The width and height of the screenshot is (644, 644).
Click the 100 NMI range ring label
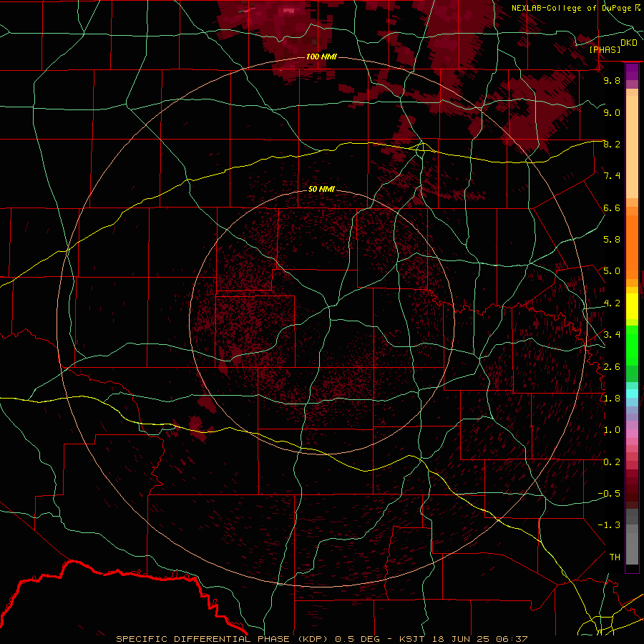tap(321, 57)
